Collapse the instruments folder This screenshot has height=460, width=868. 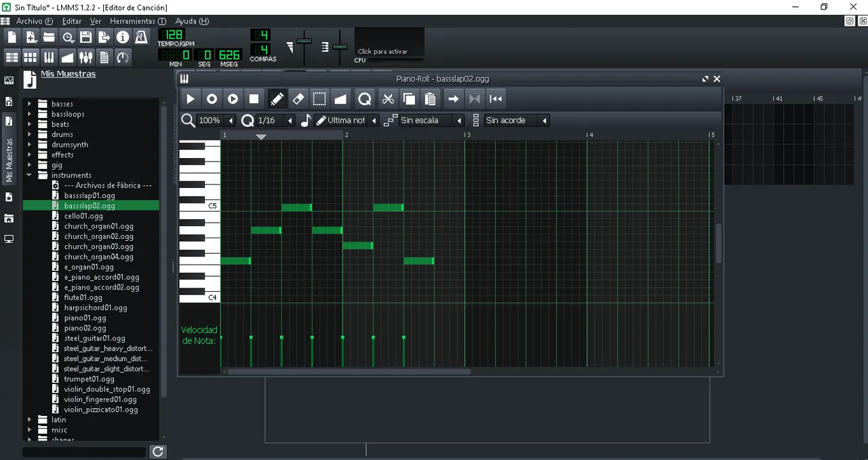tap(29, 175)
